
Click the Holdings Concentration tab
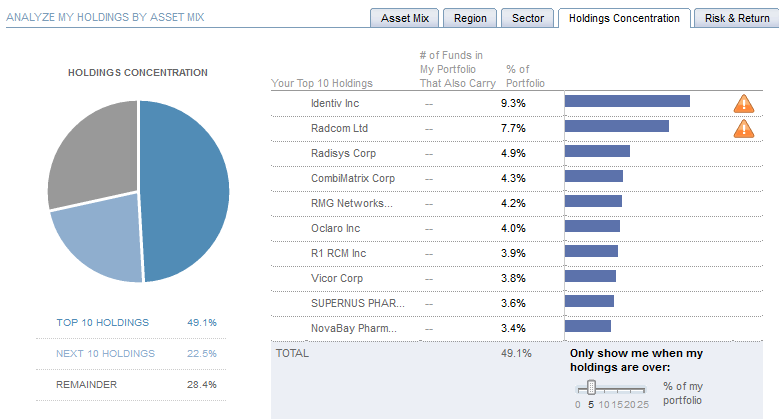tap(624, 18)
